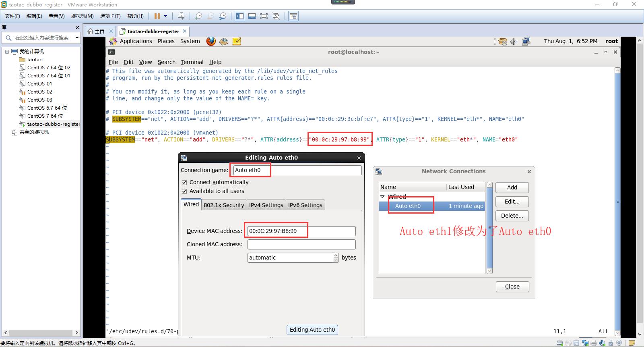Click Close in Network Connections
This screenshot has width=644, height=347.
[512, 287]
